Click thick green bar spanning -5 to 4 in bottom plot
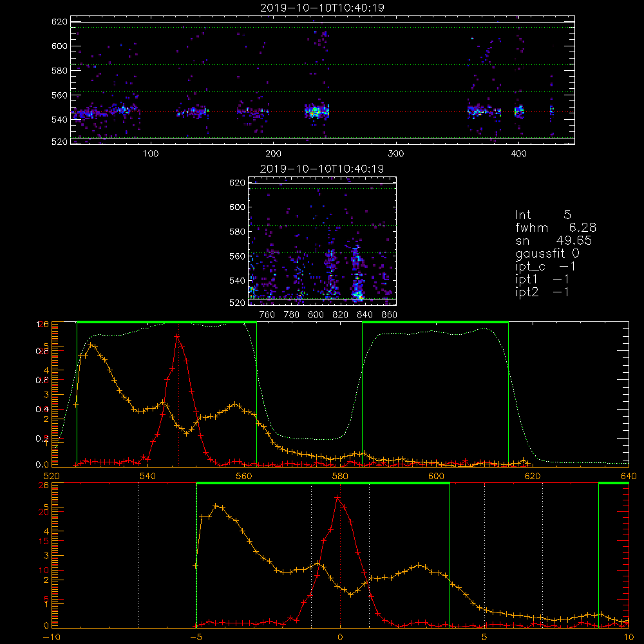Image resolution: width=644 pixels, height=644 pixels. pos(323,483)
